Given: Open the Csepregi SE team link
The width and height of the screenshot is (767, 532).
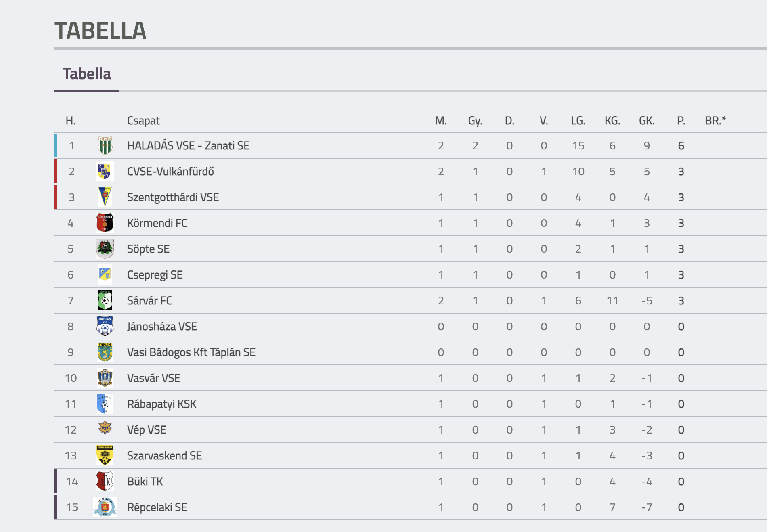Looking at the screenshot, I should [x=155, y=275].
